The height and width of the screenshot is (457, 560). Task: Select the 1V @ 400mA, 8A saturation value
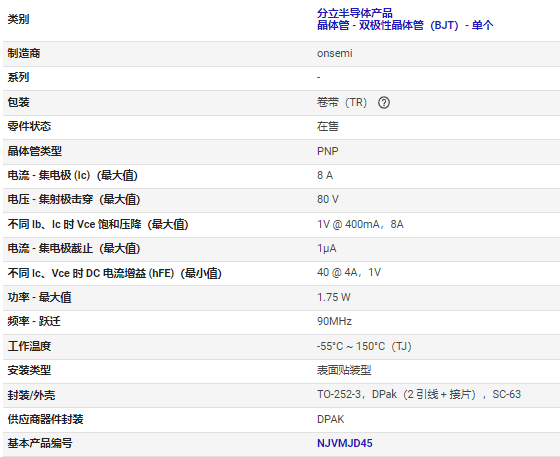click(x=360, y=224)
